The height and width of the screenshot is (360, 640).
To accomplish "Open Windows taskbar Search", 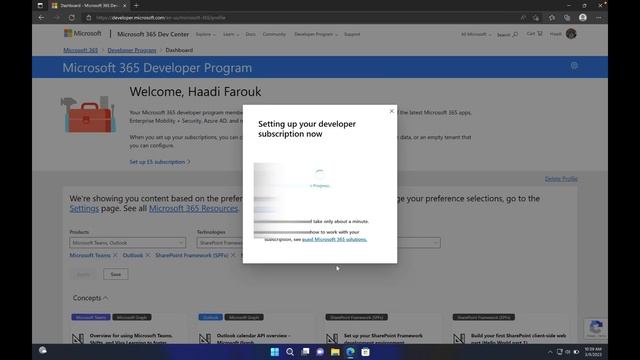I will 290,352.
